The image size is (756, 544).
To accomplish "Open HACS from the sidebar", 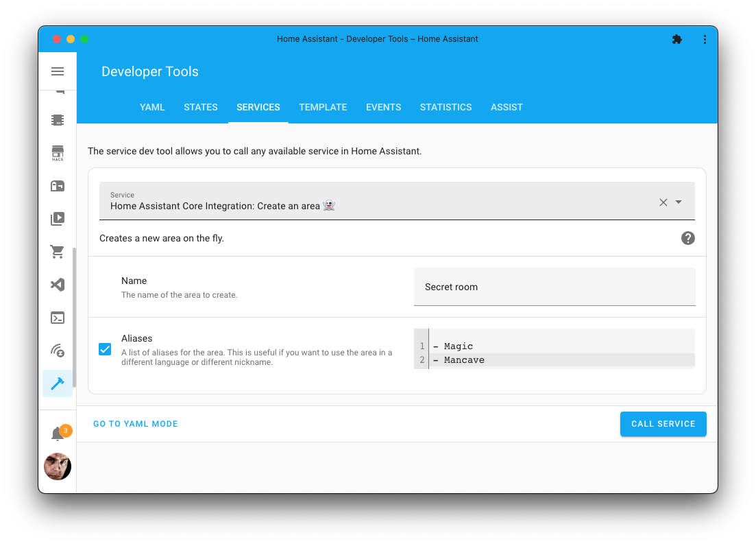I will (58, 152).
